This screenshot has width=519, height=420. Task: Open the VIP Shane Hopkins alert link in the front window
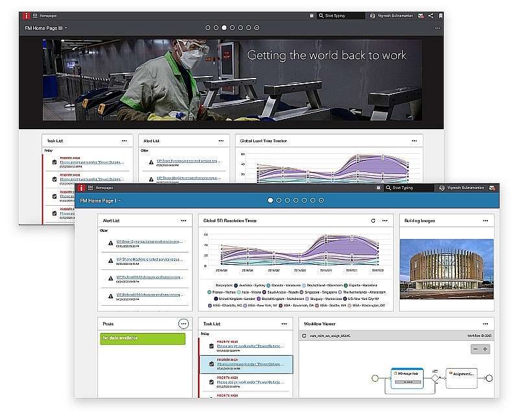[150, 260]
